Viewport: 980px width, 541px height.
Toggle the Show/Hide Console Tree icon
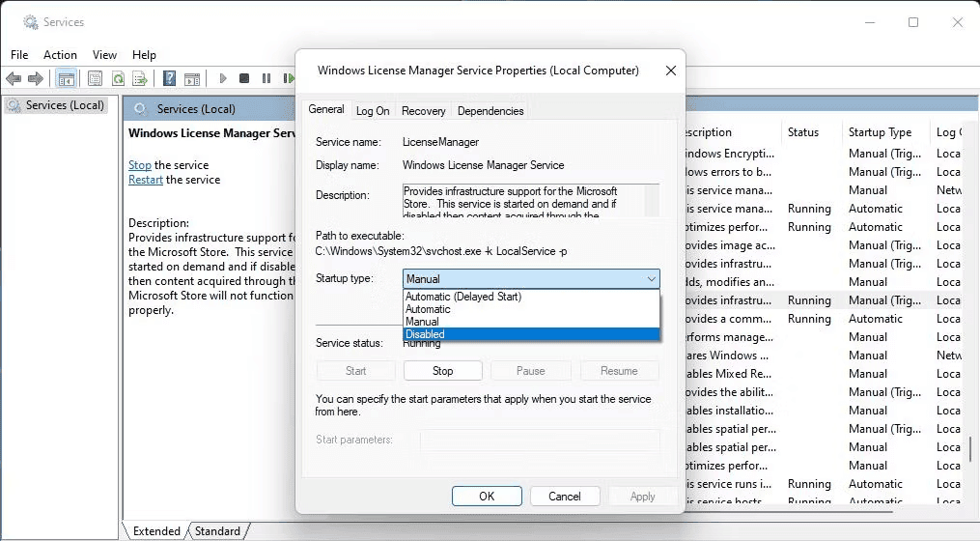(67, 78)
